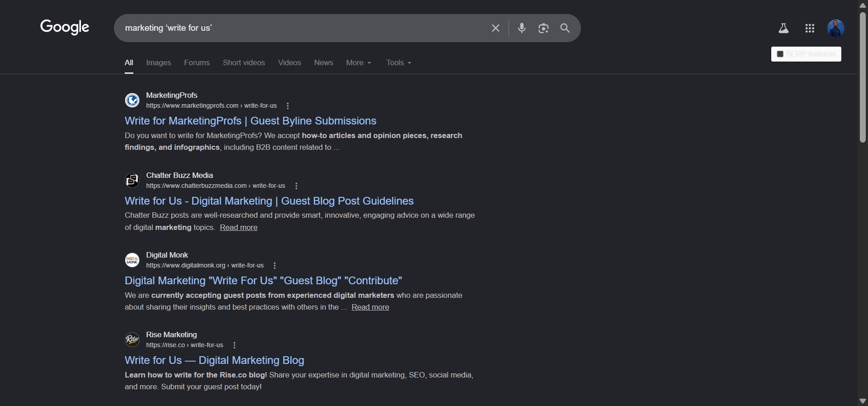The image size is (868, 406).
Task: Go to Google home via logo
Action: (65, 27)
